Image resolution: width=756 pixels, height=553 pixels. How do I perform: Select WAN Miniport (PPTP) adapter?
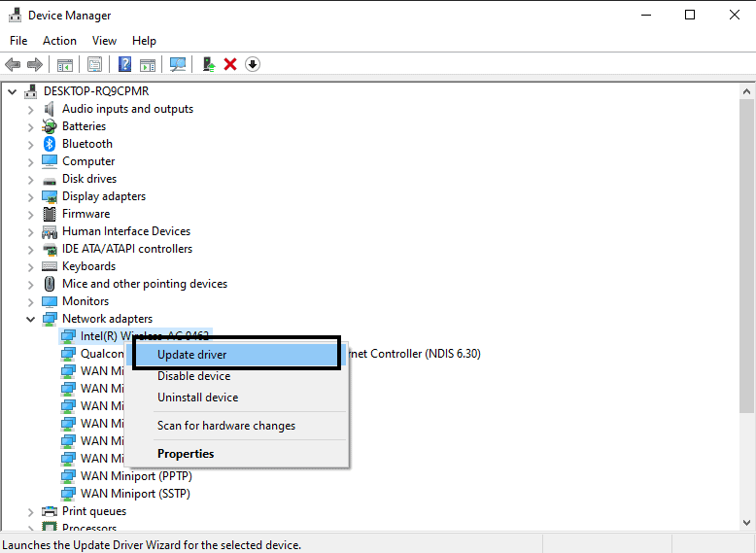[136, 476]
